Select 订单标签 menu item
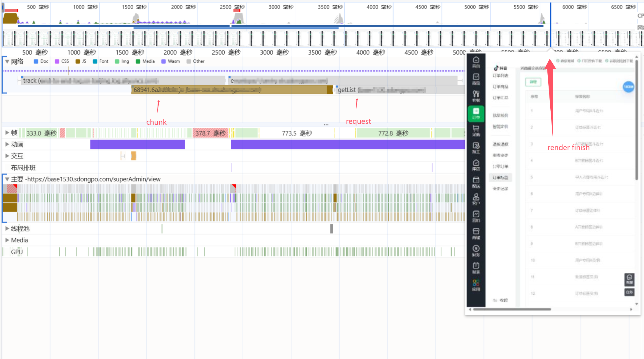Viewport: 644px width, 359px height. [500, 177]
